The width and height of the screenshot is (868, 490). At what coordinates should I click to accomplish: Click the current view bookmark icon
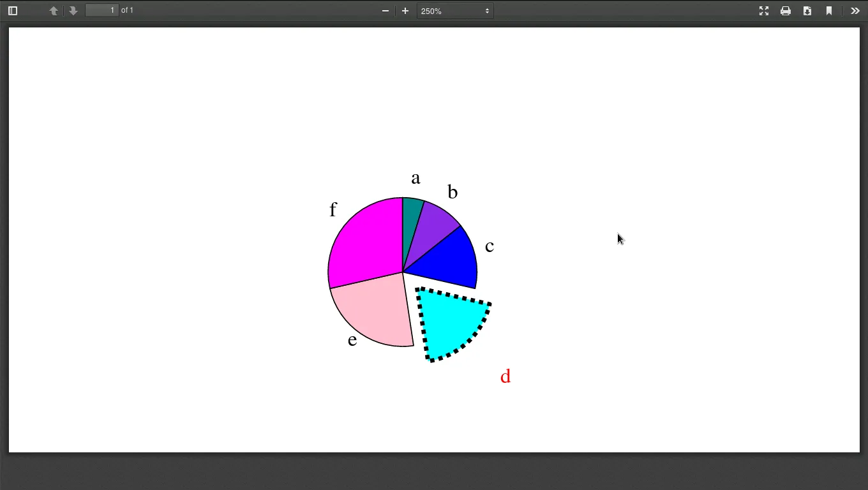(x=829, y=11)
